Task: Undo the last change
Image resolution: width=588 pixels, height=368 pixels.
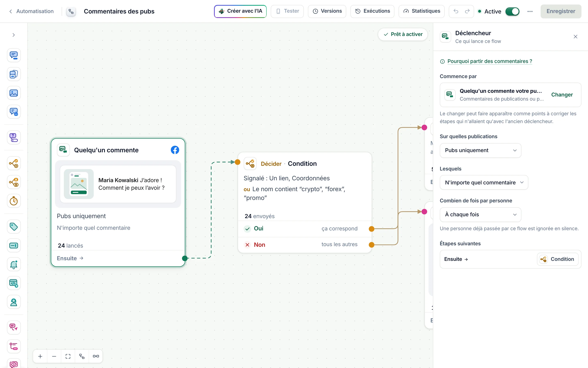Action: point(456,11)
